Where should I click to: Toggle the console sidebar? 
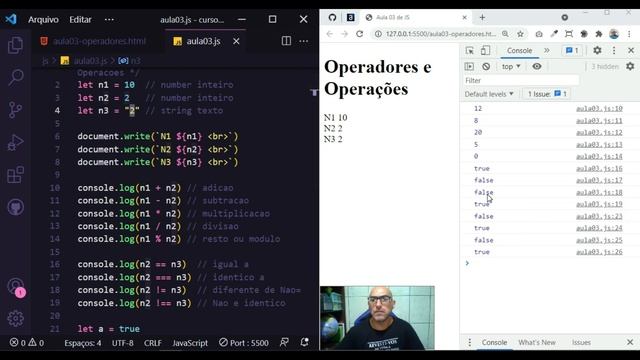click(469, 66)
